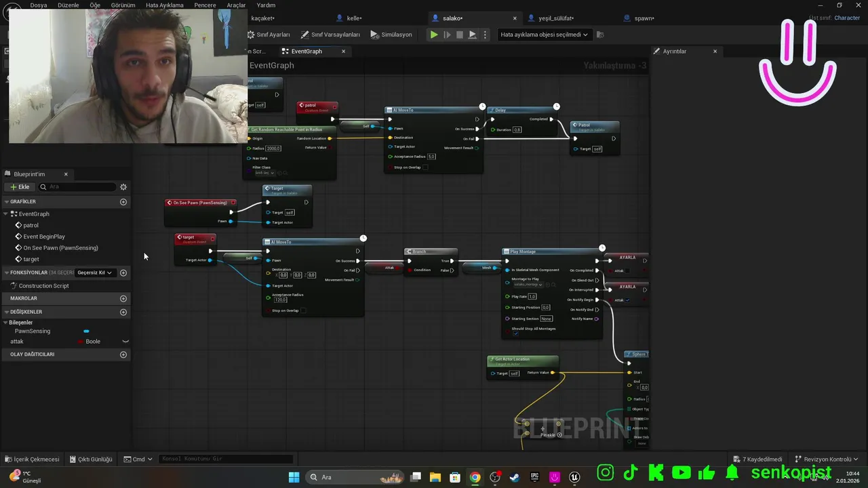
Task: Collapse the FONKSİYONLAR section
Action: pyautogui.click(x=6, y=272)
